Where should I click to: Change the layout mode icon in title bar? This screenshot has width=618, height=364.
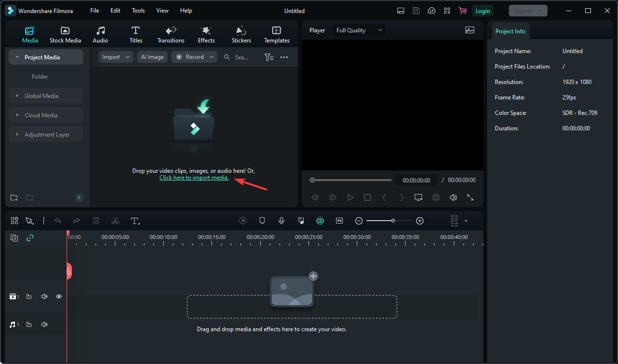coord(401,11)
